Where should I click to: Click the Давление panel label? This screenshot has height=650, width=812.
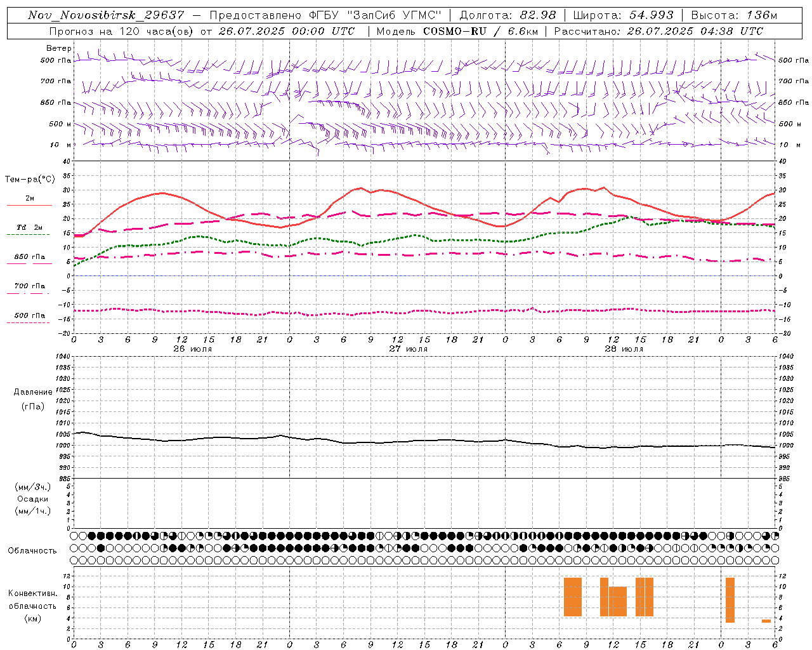pos(33,392)
